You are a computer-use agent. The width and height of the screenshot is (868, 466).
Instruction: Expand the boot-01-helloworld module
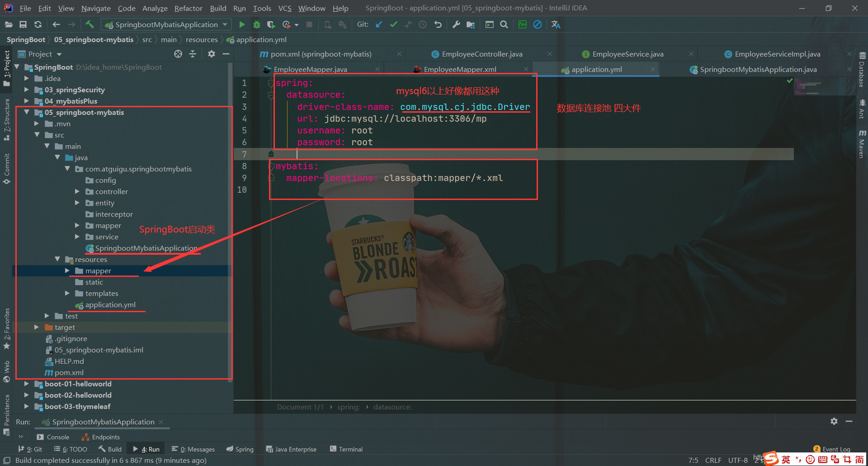point(27,384)
